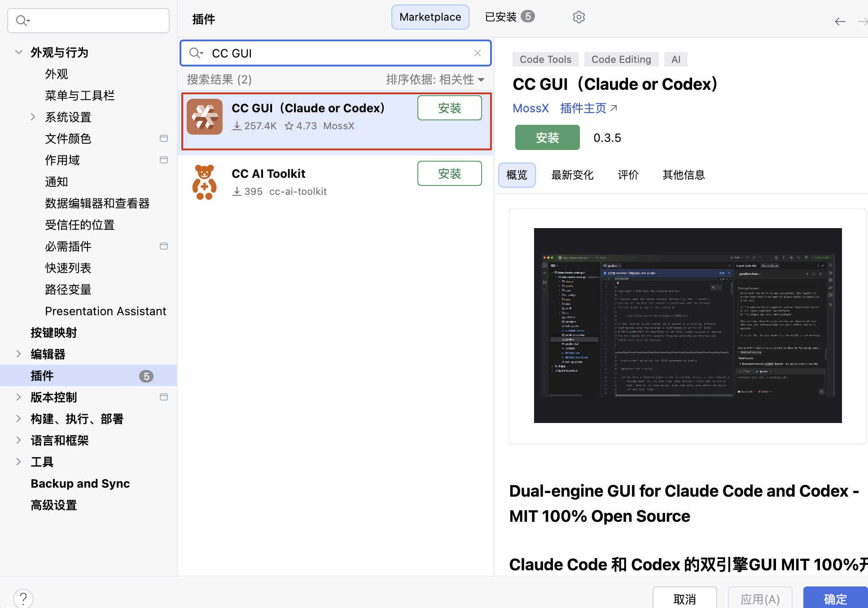
Task: Select 路径变量 settings page
Action: click(68, 289)
